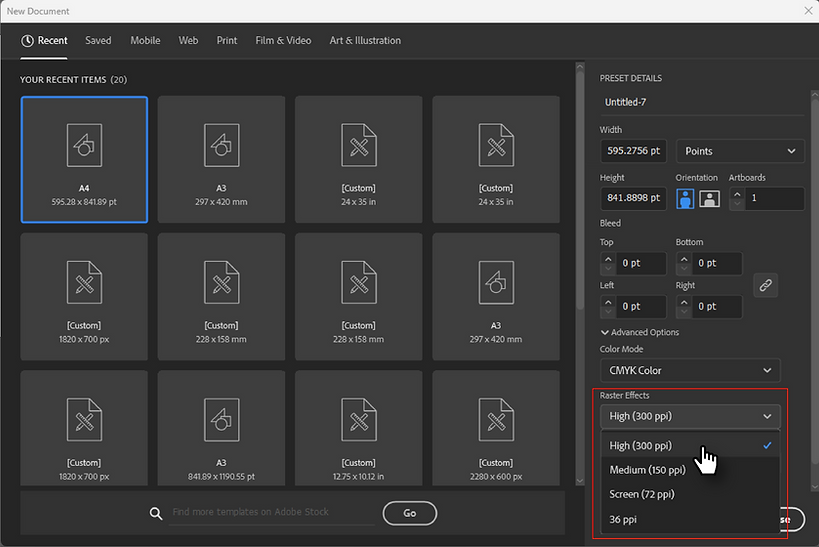Image resolution: width=819 pixels, height=547 pixels.
Task: Decrease the Bottom bleed value
Action: pos(684,268)
